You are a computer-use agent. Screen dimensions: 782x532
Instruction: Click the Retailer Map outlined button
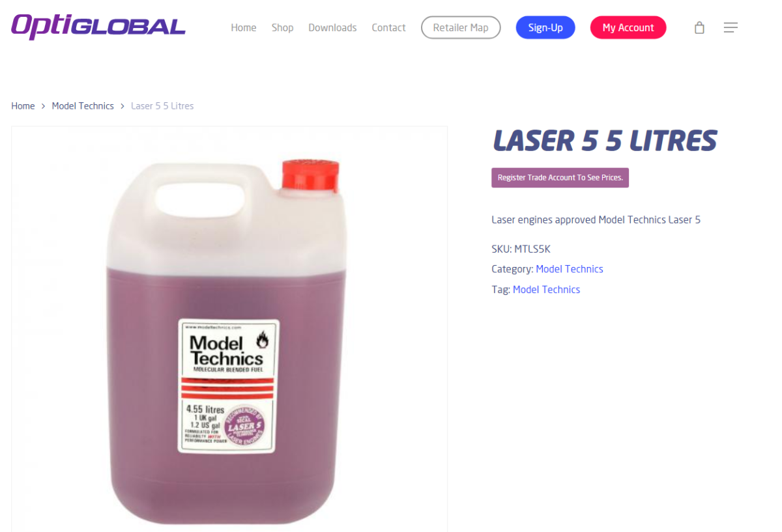click(461, 27)
